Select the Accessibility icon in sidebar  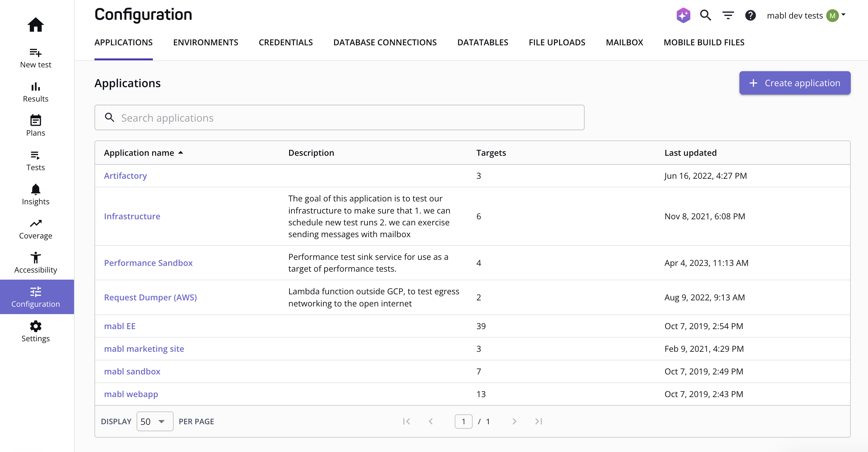point(35,258)
